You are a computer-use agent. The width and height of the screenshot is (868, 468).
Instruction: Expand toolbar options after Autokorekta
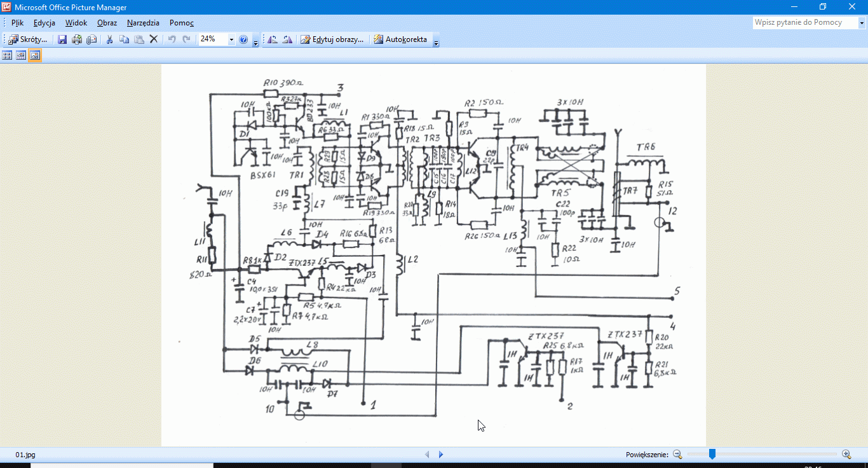436,41
